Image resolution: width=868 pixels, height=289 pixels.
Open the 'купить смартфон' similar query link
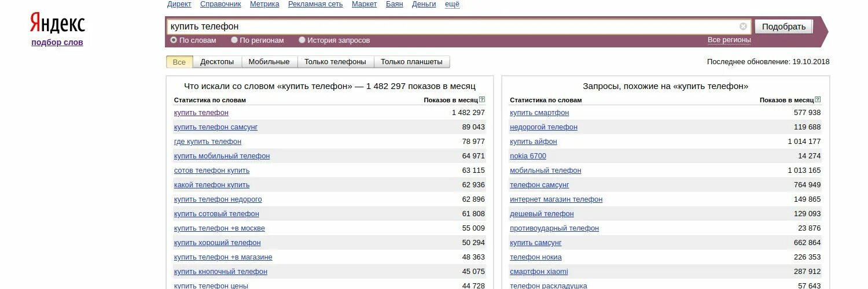[539, 113]
